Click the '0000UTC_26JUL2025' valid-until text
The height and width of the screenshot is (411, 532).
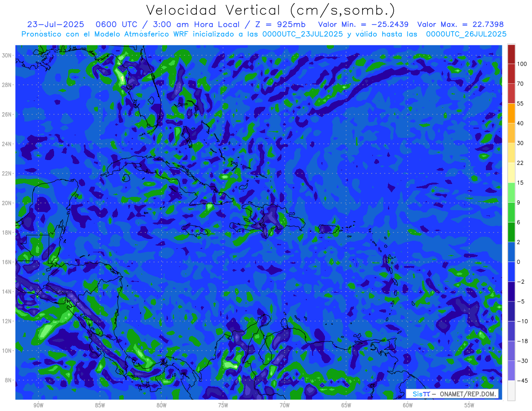pos(466,34)
